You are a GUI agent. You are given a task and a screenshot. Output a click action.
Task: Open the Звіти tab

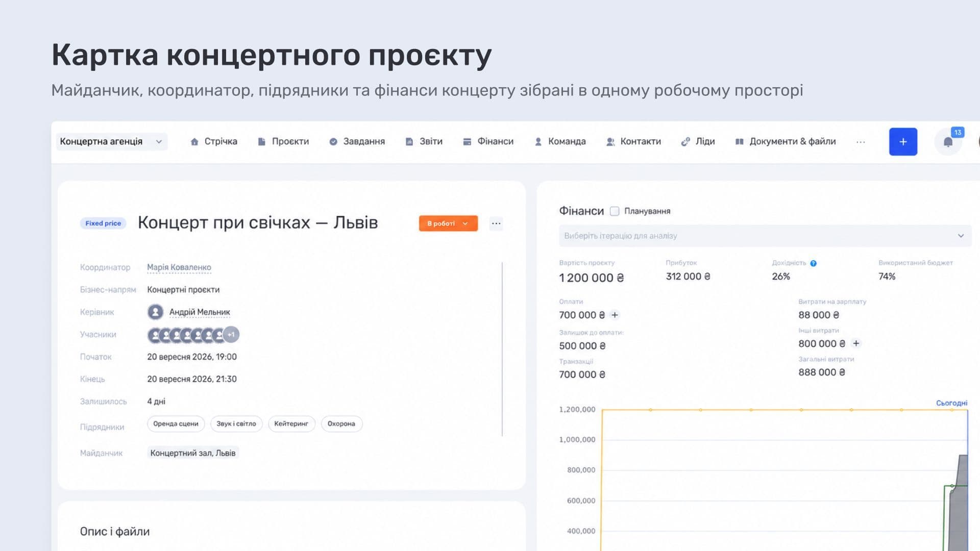424,141
